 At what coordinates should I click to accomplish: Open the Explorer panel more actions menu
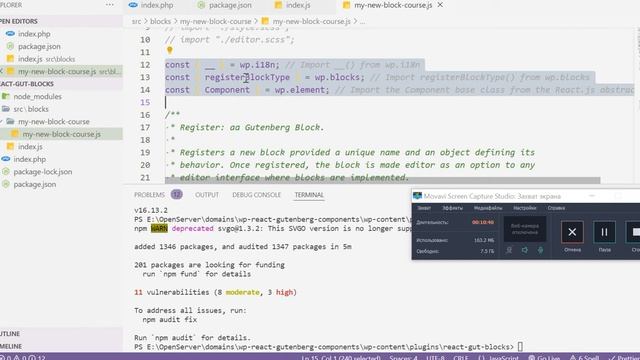coord(110,5)
